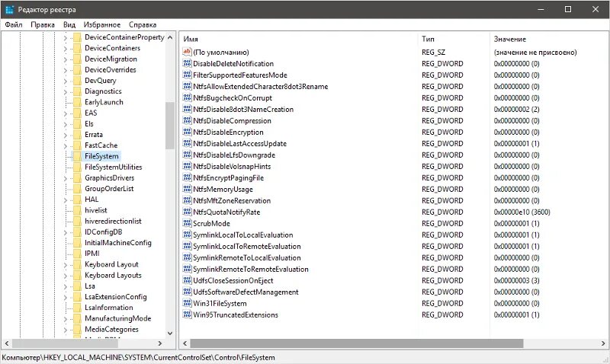Select the SymlinkRemoteToRemoteEvaluation value name
This screenshot has width=610, height=364.
pos(251,269)
